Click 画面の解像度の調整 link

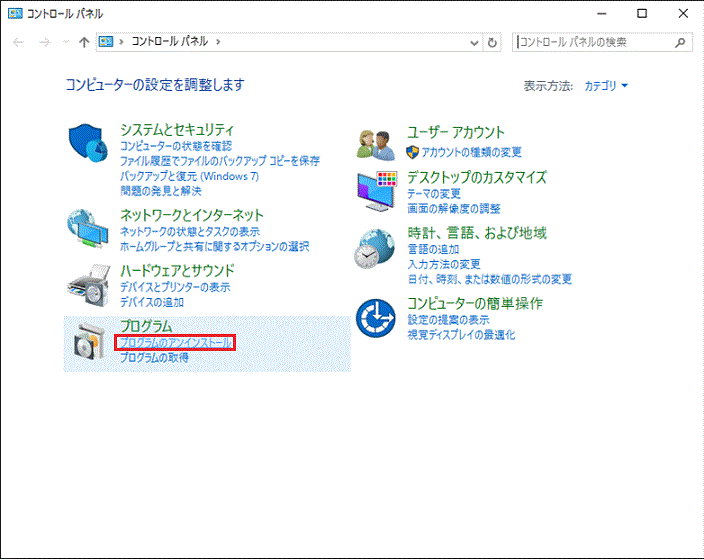(x=453, y=208)
